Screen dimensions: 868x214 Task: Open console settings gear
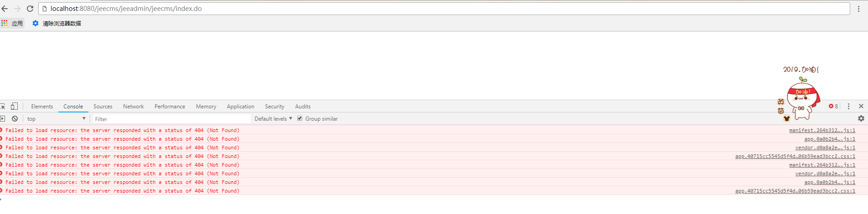(x=861, y=118)
